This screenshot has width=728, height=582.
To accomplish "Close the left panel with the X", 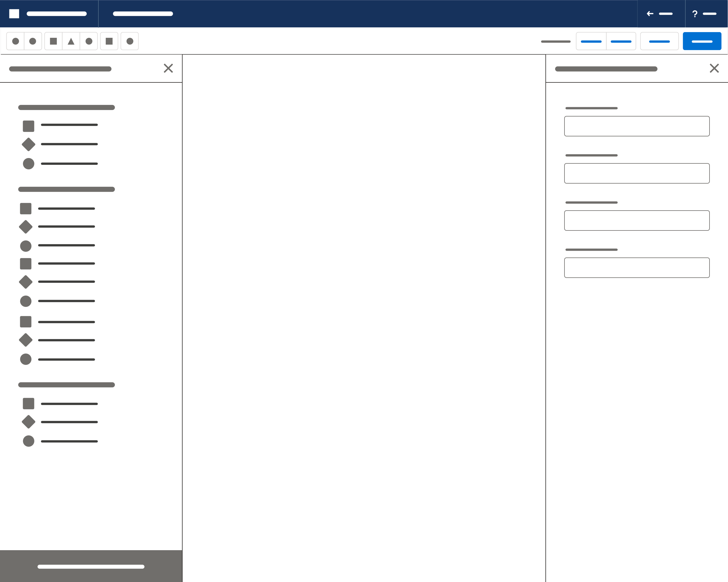I will point(168,68).
